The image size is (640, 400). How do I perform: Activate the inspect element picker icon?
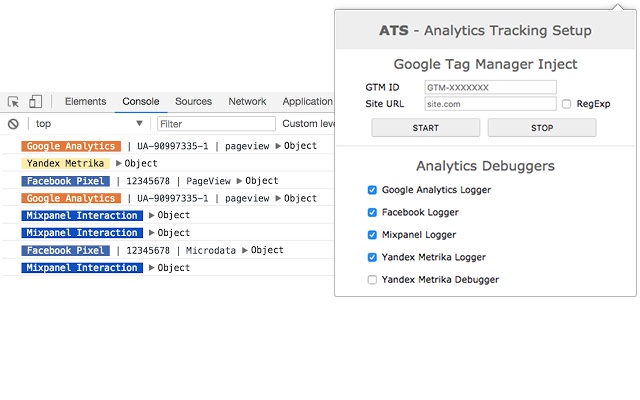click(13, 101)
